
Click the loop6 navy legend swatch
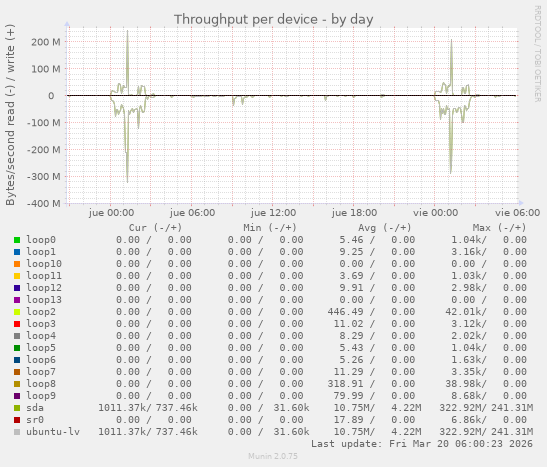(17, 360)
